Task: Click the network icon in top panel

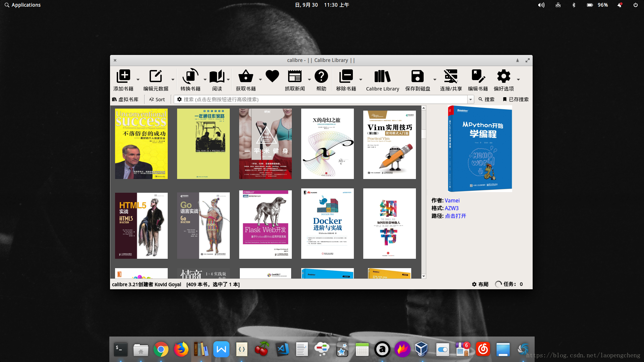Action: point(558,5)
